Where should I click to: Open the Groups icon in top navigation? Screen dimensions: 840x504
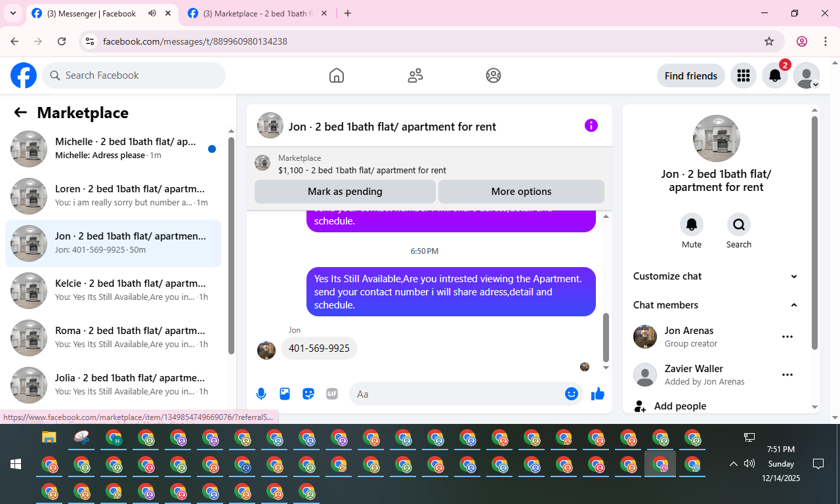tap(493, 75)
